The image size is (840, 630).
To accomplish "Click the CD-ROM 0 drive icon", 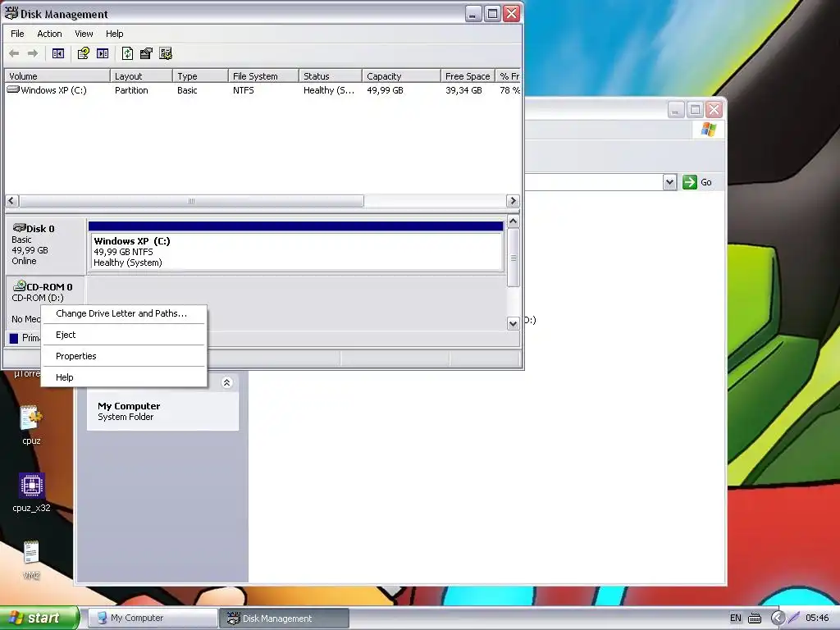I will point(20,286).
